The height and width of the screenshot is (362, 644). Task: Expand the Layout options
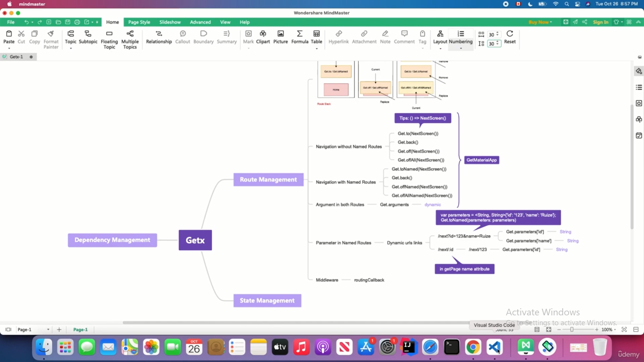(440, 48)
